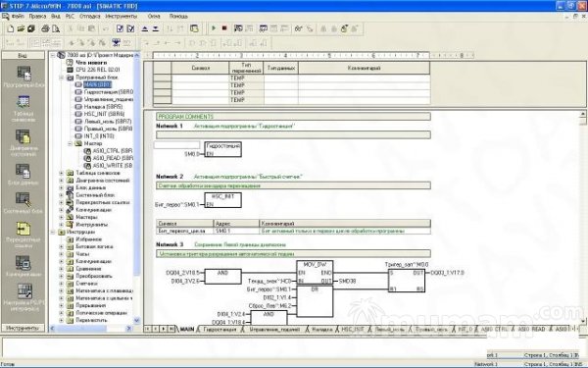Open the PLC menu

(x=70, y=16)
